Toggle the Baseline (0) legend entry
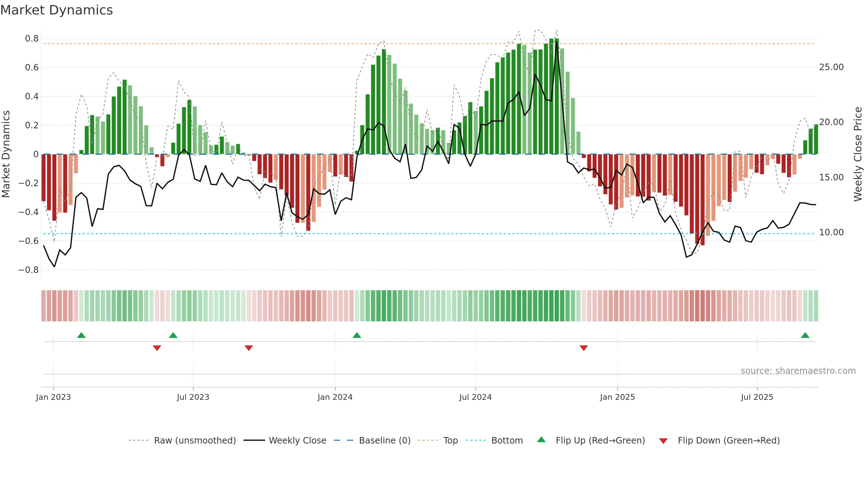 (x=372, y=440)
